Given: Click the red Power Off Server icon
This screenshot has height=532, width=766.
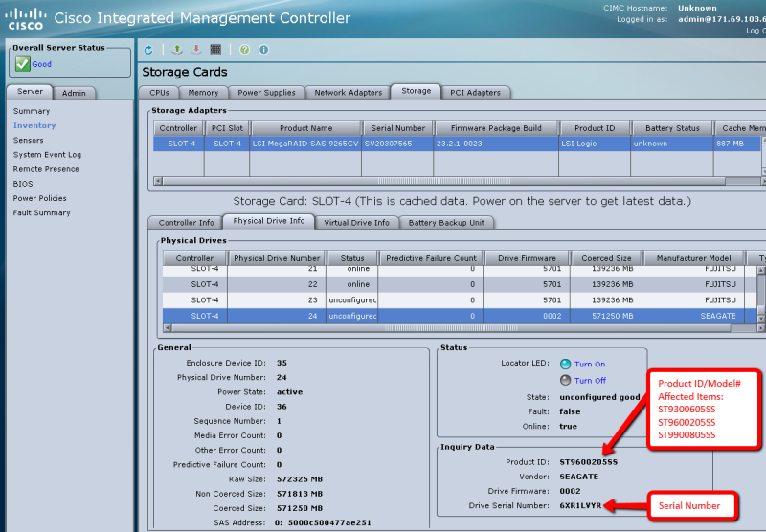Looking at the screenshot, I should pyautogui.click(x=196, y=50).
